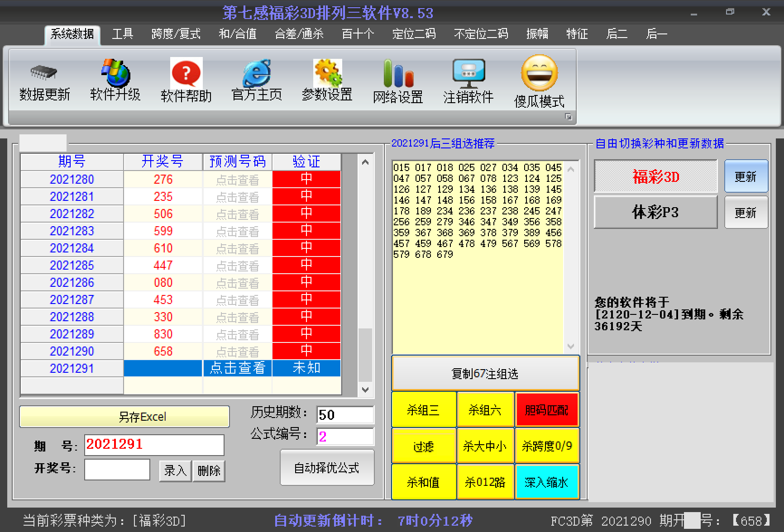Click 另存Excel button
The height and width of the screenshot is (532, 784).
point(124,416)
